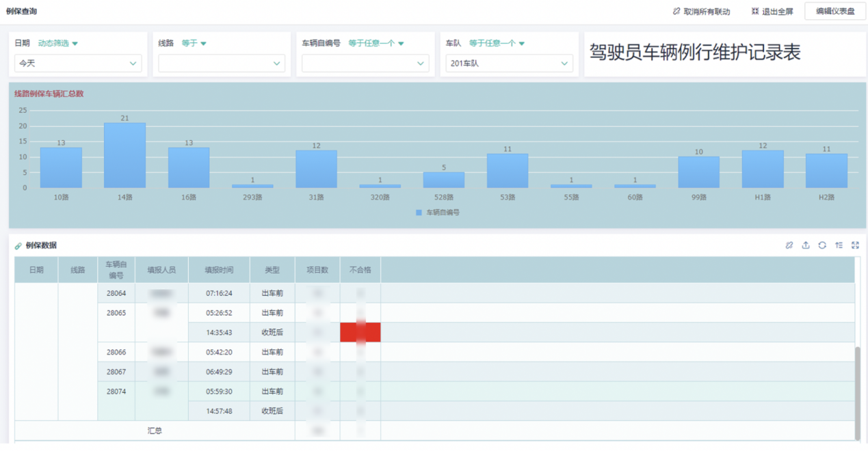Click the 汇总 summary row label

pos(155,431)
